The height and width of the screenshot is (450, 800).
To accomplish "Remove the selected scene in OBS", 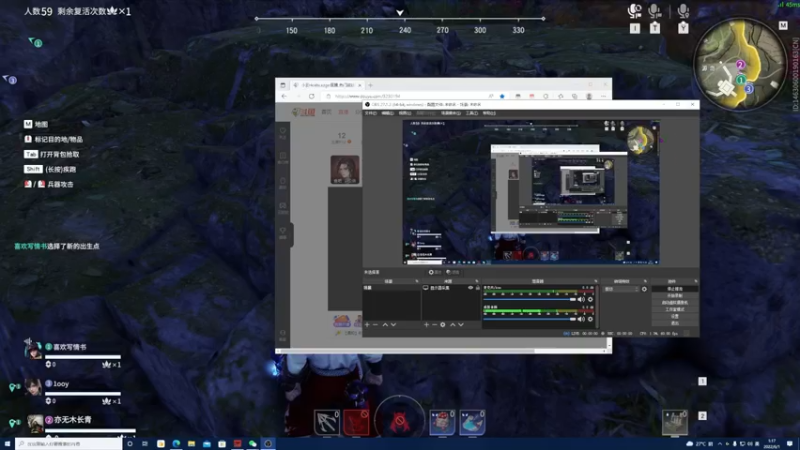I will pos(376,324).
